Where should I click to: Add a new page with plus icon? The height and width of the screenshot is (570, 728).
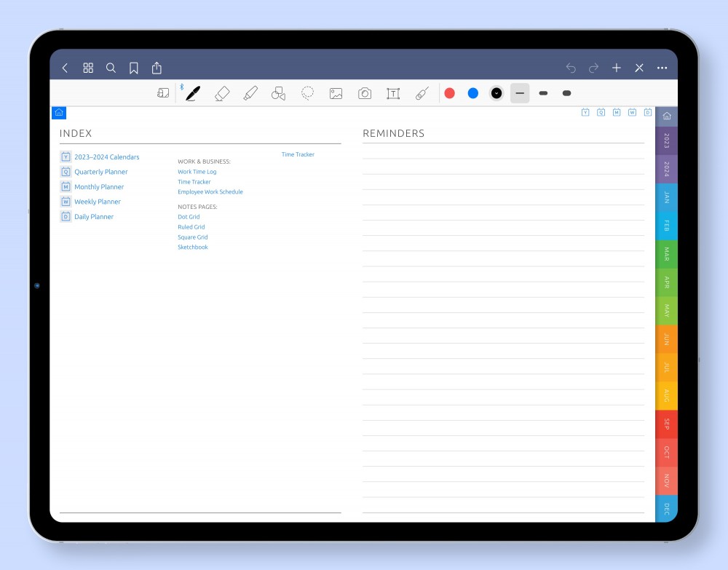click(616, 68)
